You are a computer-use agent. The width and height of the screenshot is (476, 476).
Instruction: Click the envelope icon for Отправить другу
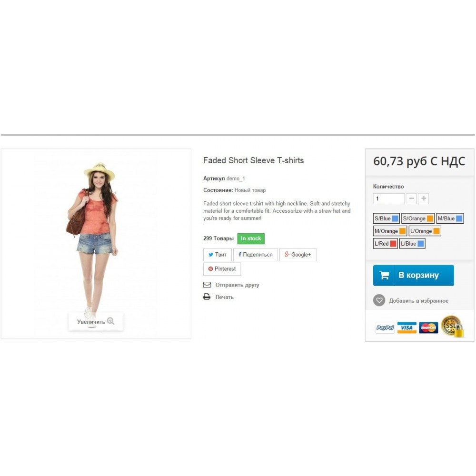[207, 285]
